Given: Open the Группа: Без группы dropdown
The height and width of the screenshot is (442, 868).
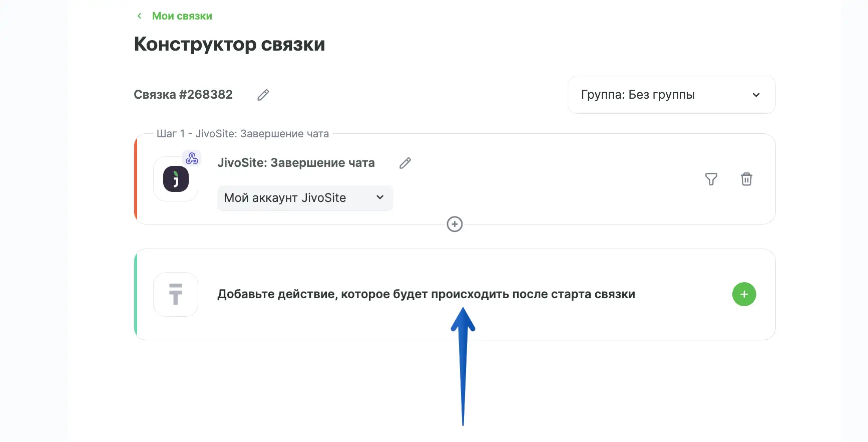Looking at the screenshot, I should 671,95.
